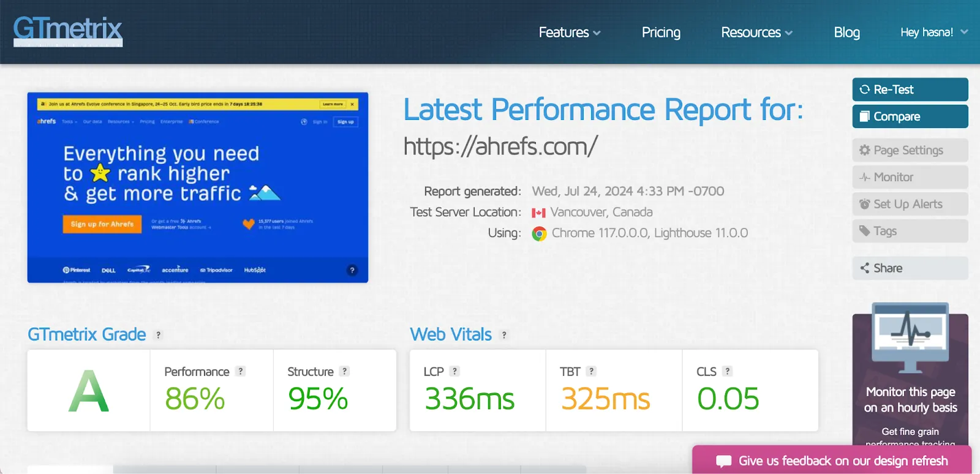Expand the Features dropdown menu
980x474 pixels.
569,32
